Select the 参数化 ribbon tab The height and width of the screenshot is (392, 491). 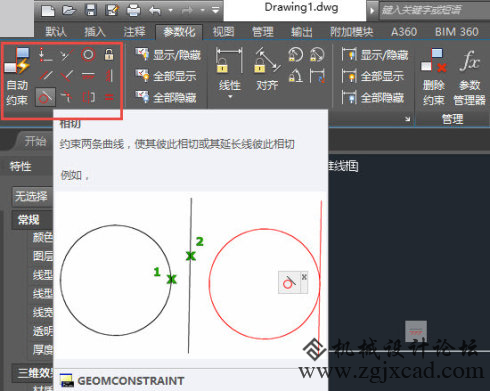[179, 32]
